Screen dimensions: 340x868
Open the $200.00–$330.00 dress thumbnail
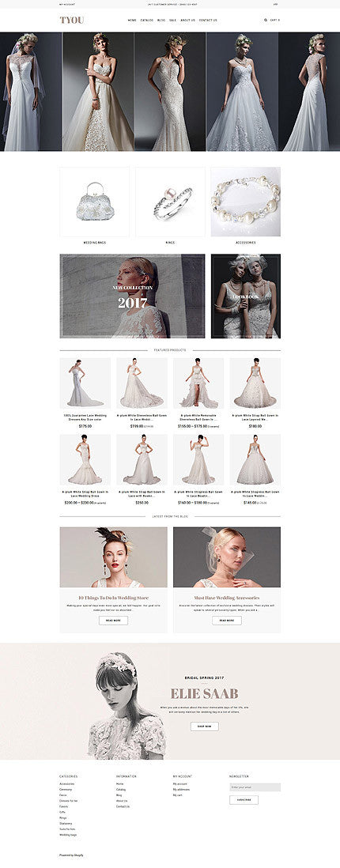[x=85, y=459]
